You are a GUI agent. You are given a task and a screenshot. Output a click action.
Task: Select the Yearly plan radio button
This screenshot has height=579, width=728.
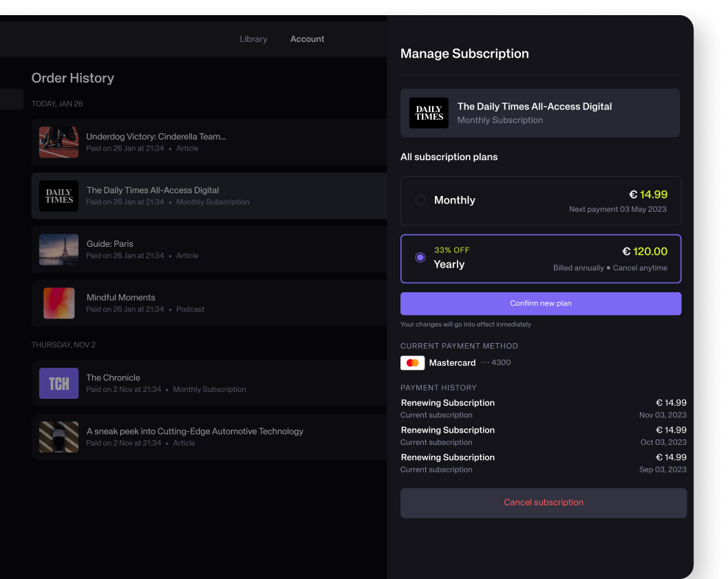420,257
